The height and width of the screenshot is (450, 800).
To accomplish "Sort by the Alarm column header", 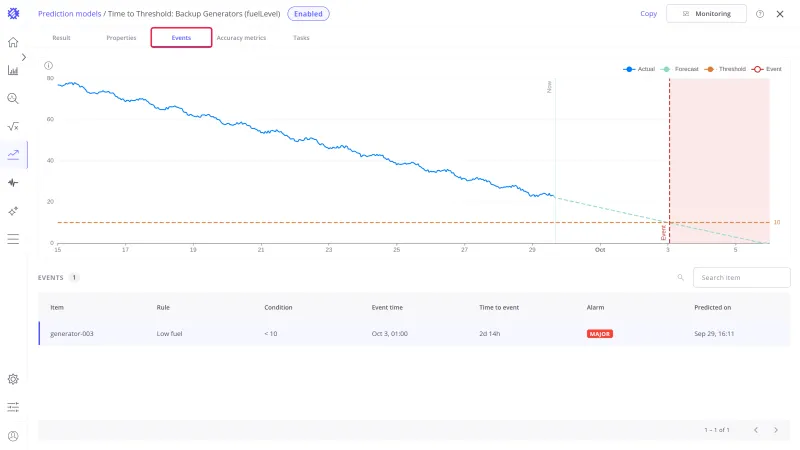I will point(595,308).
